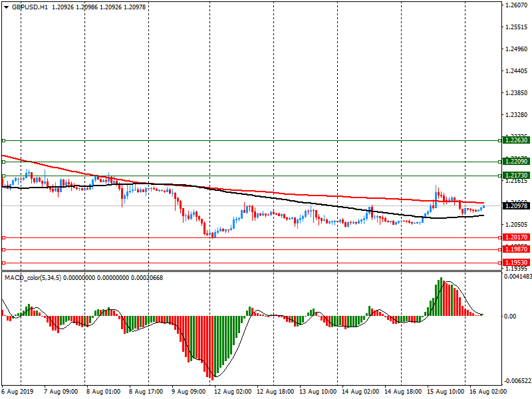The width and height of the screenshot is (532, 399).
Task: Click the MACD zero level 0.00 label
Action: 510,317
